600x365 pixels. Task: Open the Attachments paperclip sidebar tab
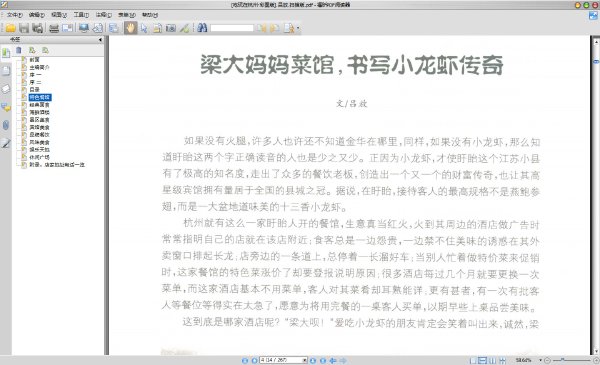tap(6, 125)
